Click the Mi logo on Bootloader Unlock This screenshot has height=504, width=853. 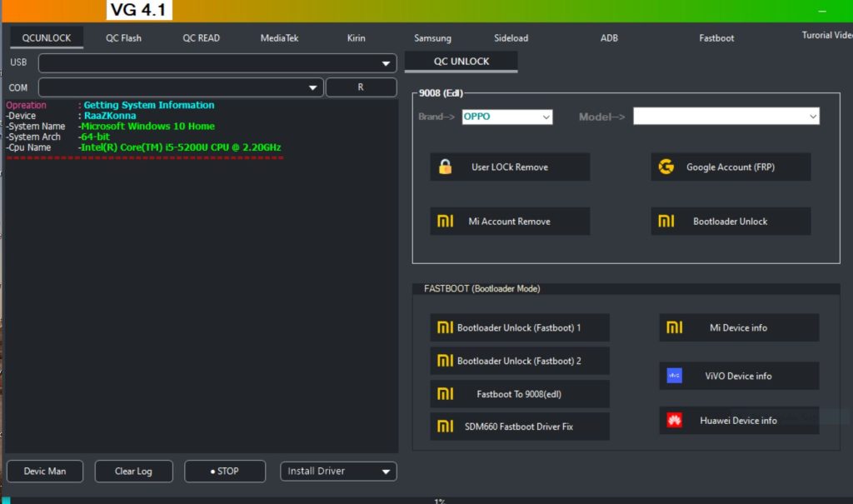click(666, 221)
